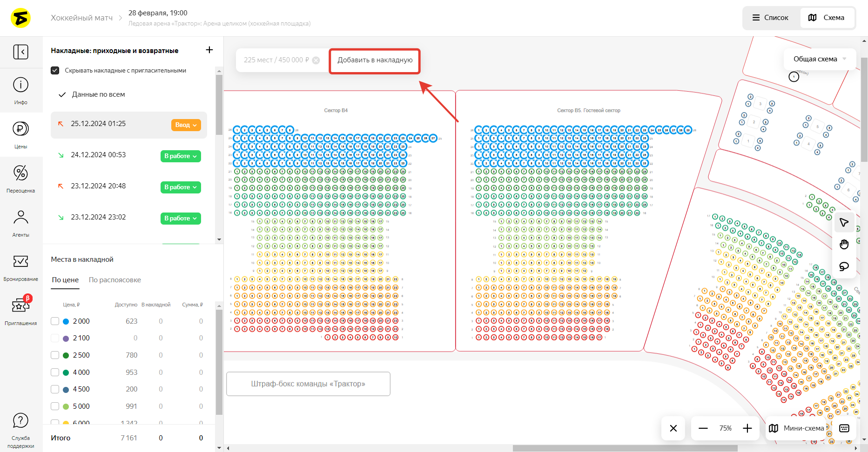Viewport: 868px width, 452px height.
Task: Open the Приглашения section
Action: (x=20, y=311)
